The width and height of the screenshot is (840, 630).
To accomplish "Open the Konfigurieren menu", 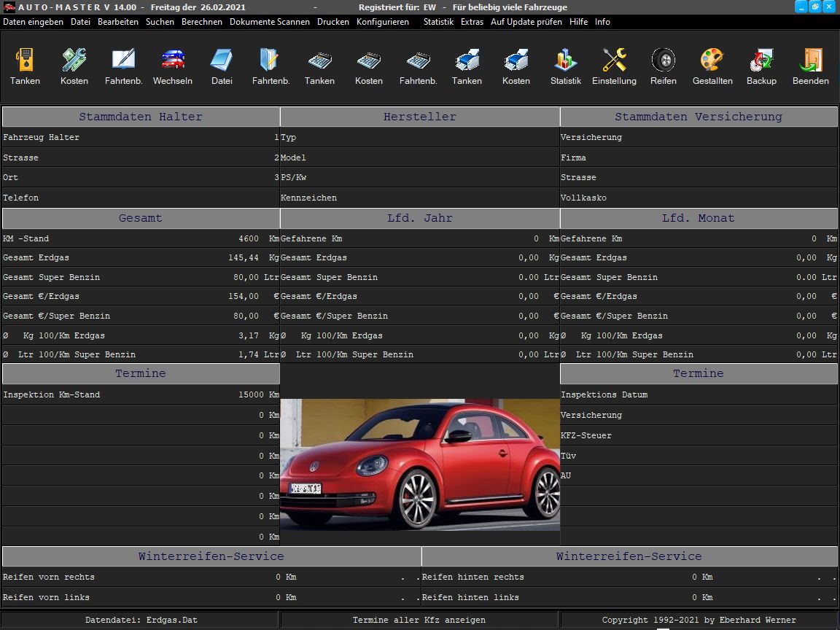I will (x=382, y=22).
